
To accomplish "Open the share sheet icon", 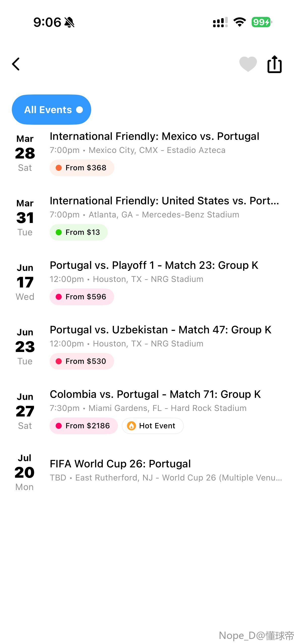I will [x=274, y=64].
